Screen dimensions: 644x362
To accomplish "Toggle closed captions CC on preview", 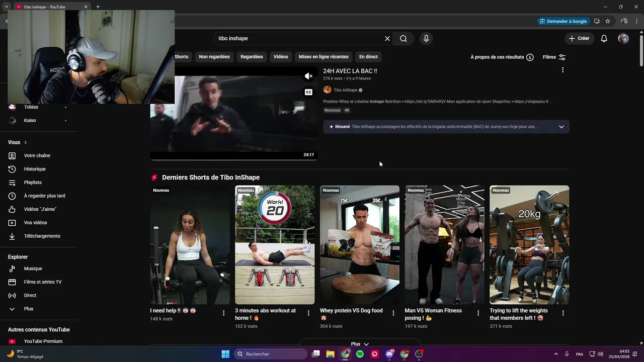I will pyautogui.click(x=308, y=92).
